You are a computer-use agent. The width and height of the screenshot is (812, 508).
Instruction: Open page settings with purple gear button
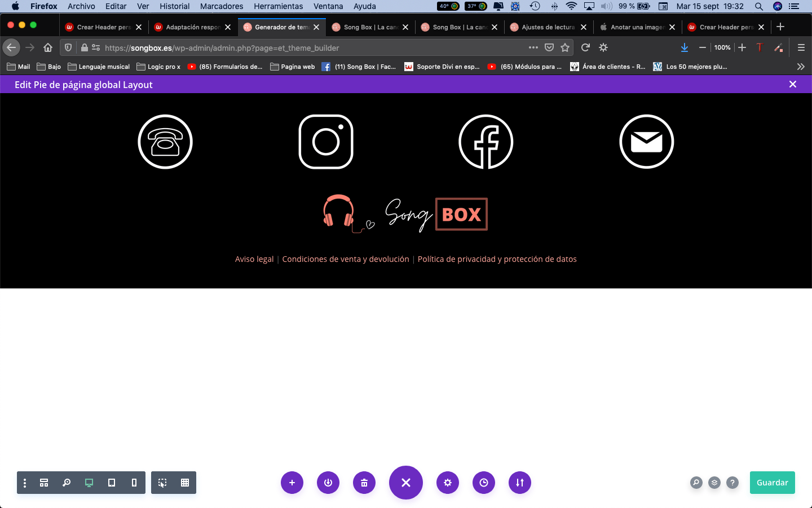coord(448,483)
